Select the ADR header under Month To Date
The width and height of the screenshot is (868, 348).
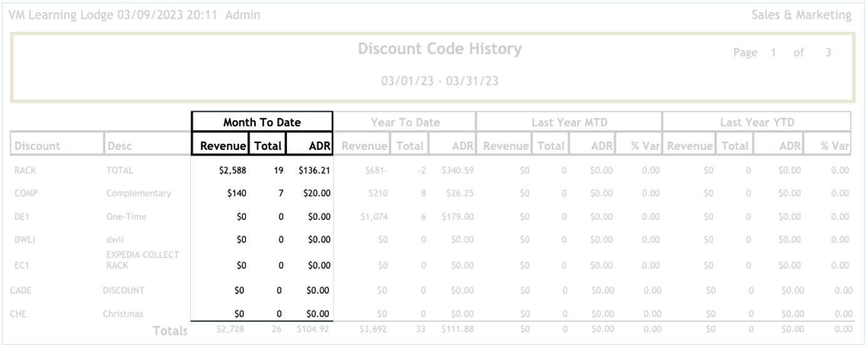click(x=310, y=146)
